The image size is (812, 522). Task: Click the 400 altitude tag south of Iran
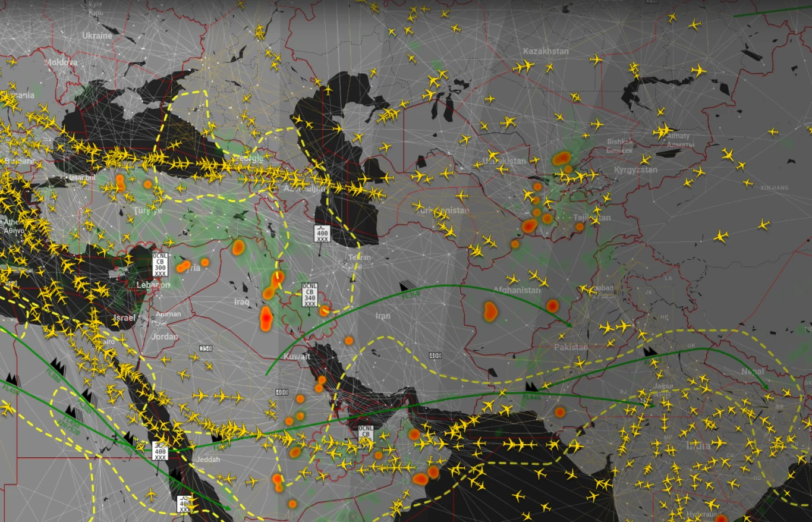tap(435, 356)
